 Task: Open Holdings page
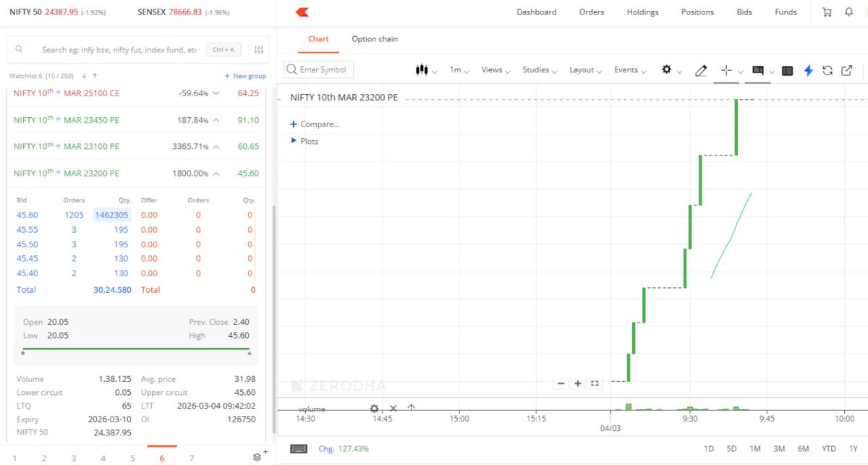(x=643, y=12)
